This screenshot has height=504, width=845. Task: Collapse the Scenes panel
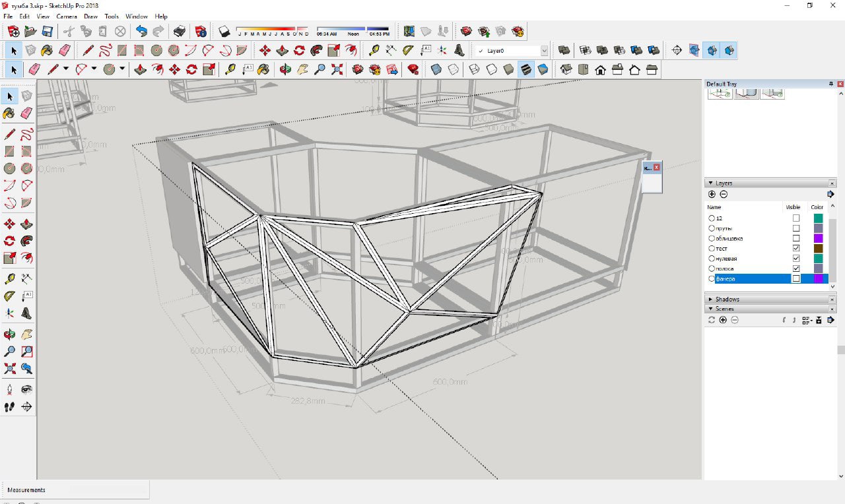point(710,309)
